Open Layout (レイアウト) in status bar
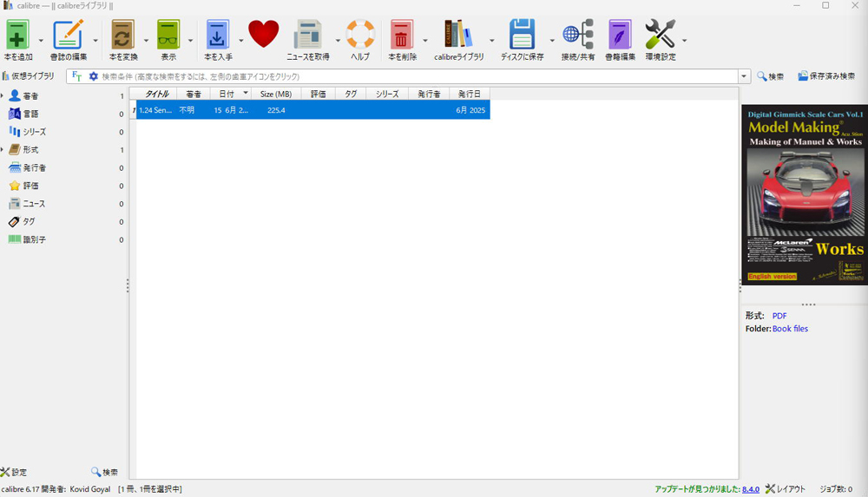Image resolution: width=868 pixels, height=497 pixels. [x=786, y=489]
